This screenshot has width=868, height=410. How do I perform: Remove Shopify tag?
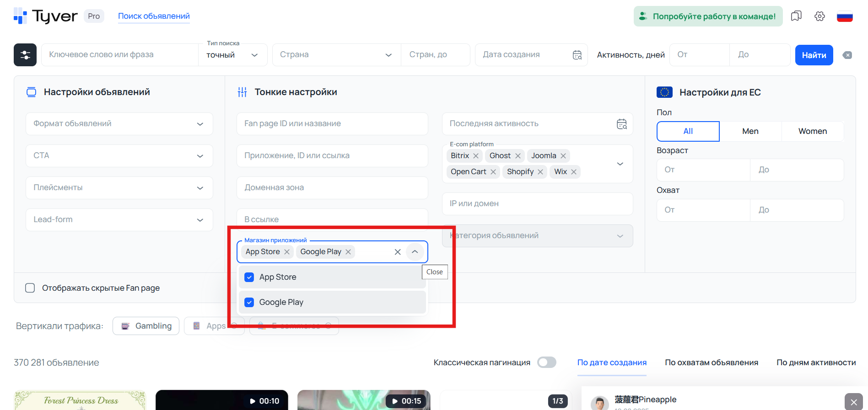(540, 172)
